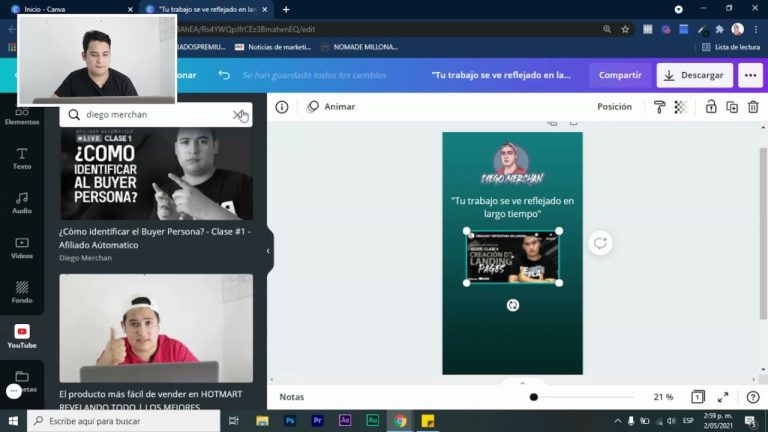Click the rotate handle below selected video
This screenshot has height=432, width=768.
coord(512,305)
